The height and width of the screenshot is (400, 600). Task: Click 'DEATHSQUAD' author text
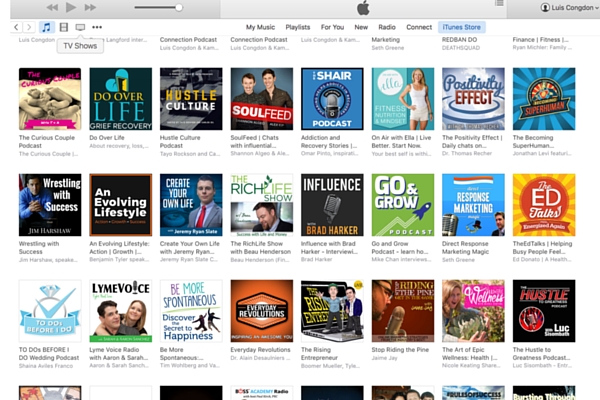click(461, 48)
